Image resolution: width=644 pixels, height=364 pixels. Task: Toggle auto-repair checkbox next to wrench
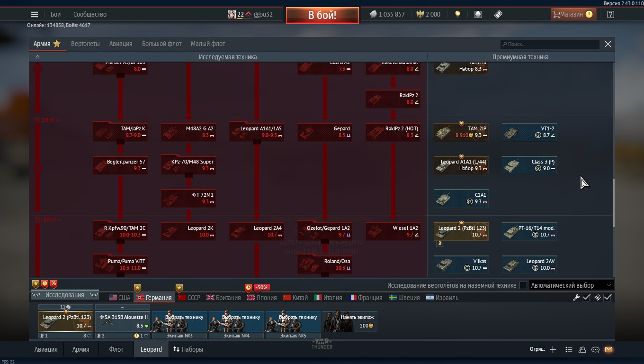pyautogui.click(x=586, y=298)
